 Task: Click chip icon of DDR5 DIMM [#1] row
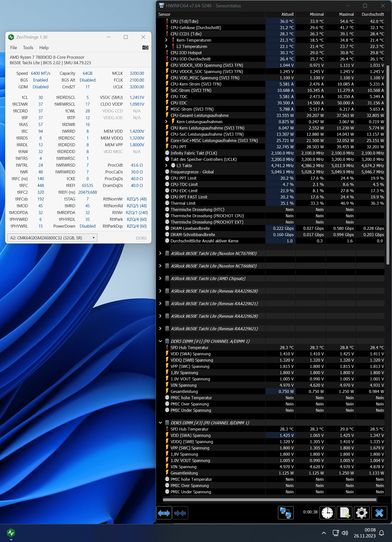tap(167, 341)
